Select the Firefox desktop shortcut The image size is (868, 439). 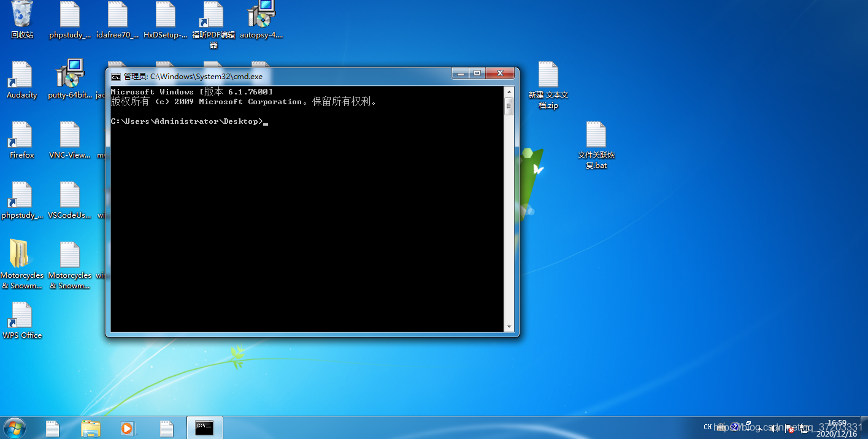pos(22,140)
